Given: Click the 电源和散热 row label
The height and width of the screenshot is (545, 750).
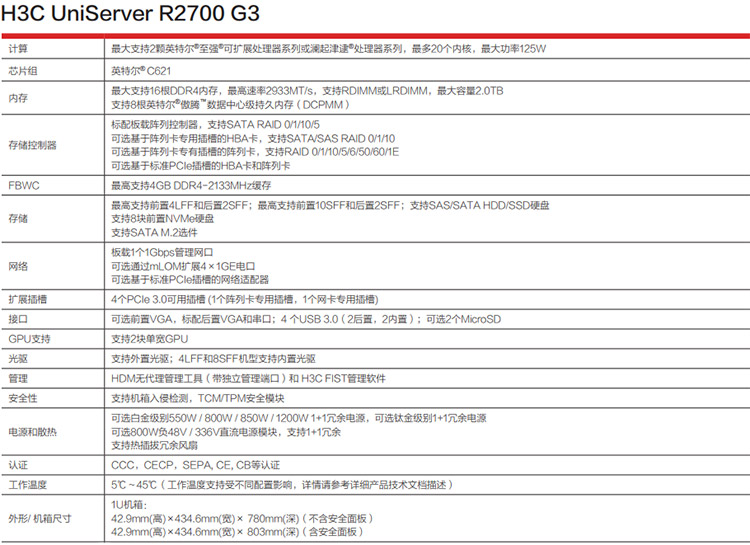Looking at the screenshot, I should (32, 432).
